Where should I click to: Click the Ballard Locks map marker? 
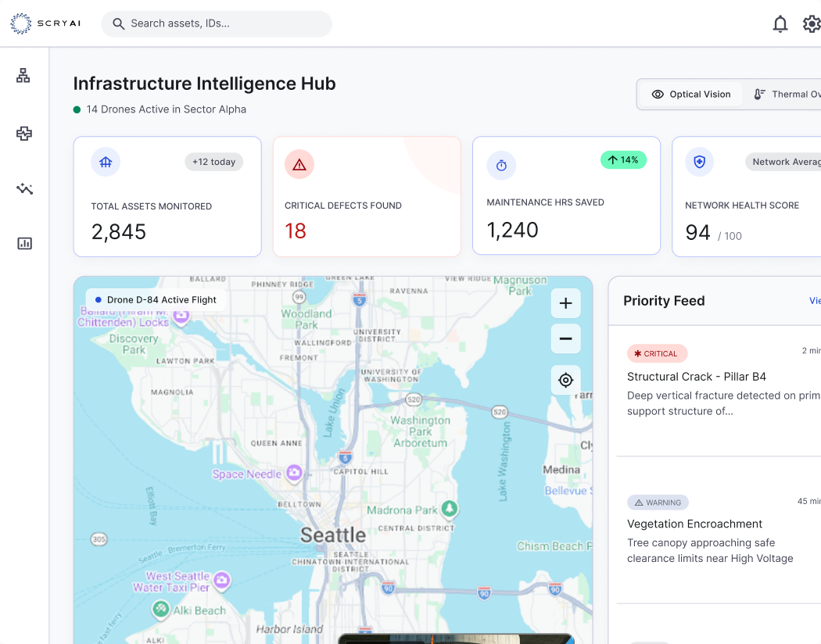(181, 317)
